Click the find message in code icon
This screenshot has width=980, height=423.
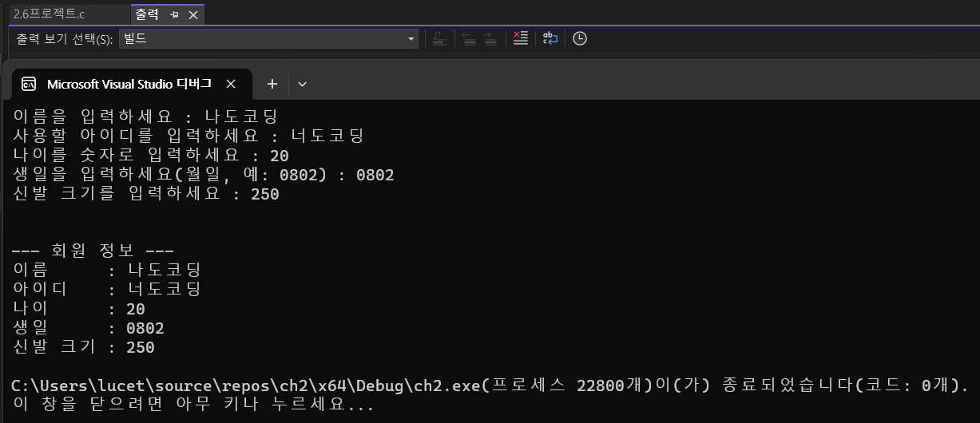pyautogui.click(x=439, y=38)
